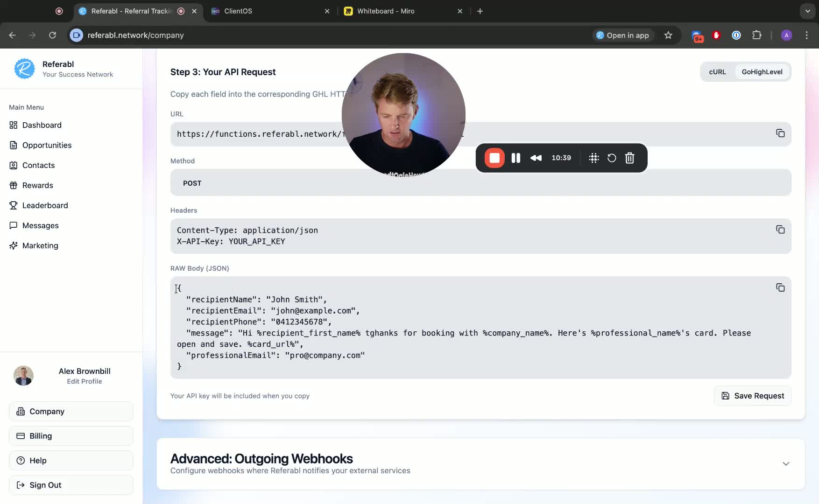Reload the current page
The height and width of the screenshot is (504, 819).
pyautogui.click(x=52, y=35)
